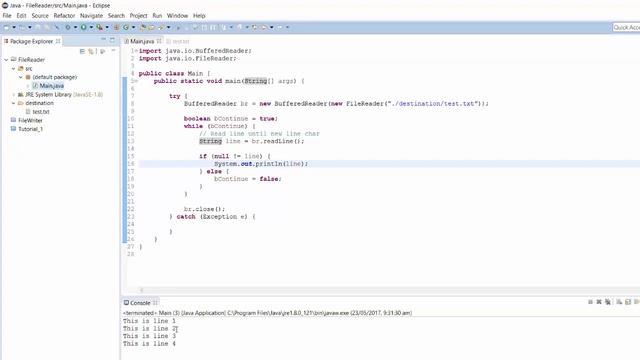Open the Window menu
The width and height of the screenshot is (640, 360).
tap(177, 16)
